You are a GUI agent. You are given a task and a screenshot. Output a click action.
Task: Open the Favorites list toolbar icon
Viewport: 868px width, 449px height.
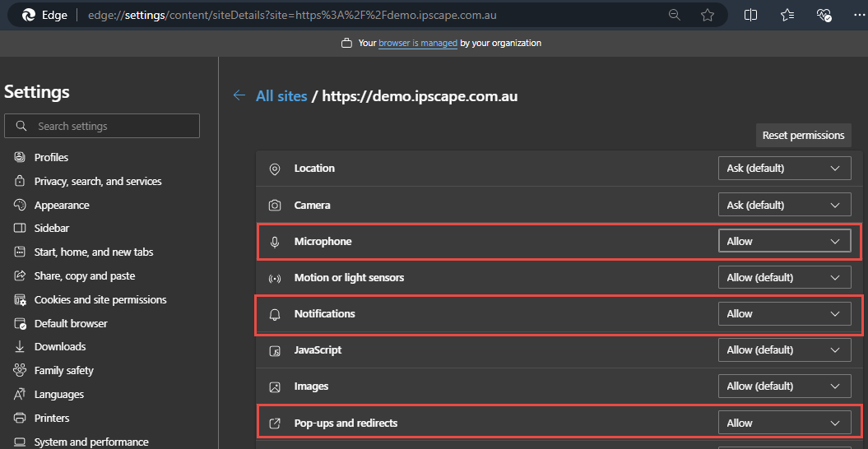tap(787, 15)
